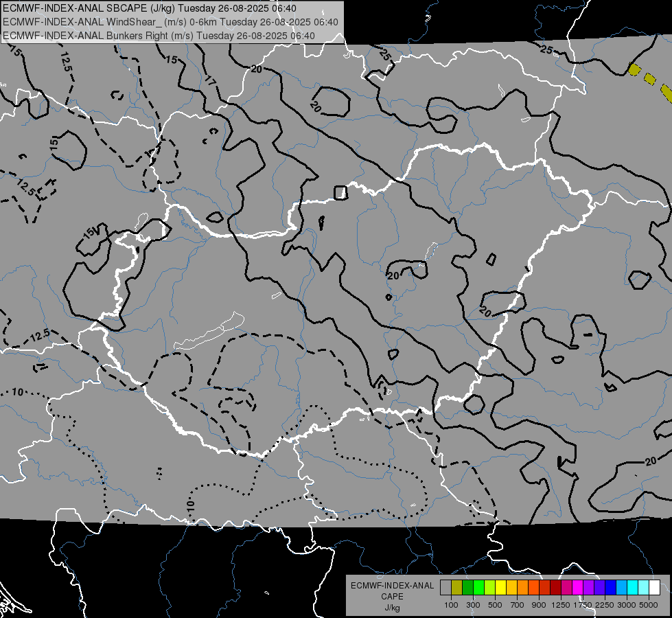Screen dimensions: 672x618
Task: Click the legend tick label 700
Action: [518, 605]
